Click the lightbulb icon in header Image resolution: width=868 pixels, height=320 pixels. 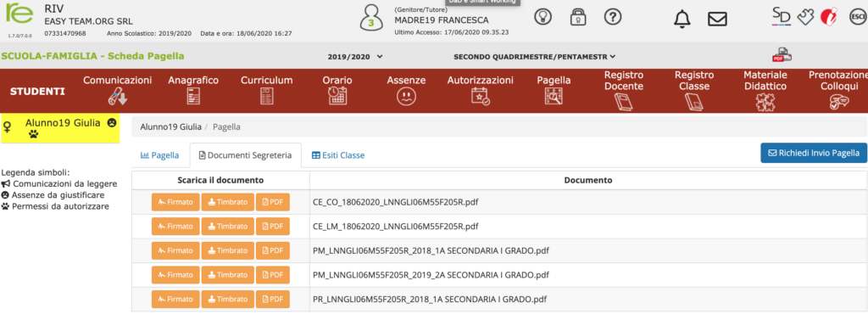tap(542, 17)
